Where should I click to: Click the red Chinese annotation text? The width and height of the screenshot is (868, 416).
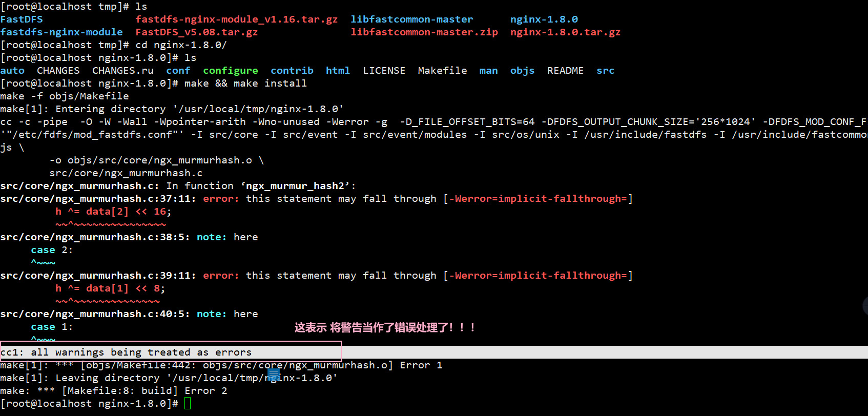click(x=384, y=327)
